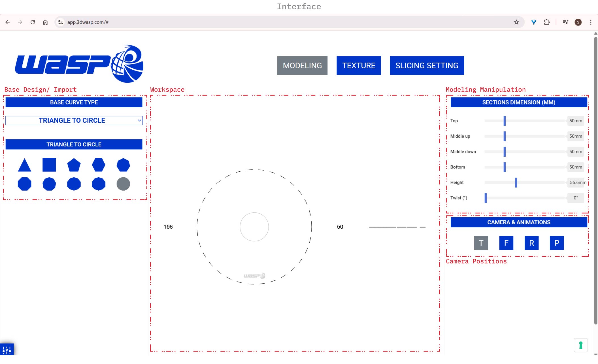Click the address bar showing app.3dwasp.com
Viewport: 598px width, 364px height.
coord(286,22)
